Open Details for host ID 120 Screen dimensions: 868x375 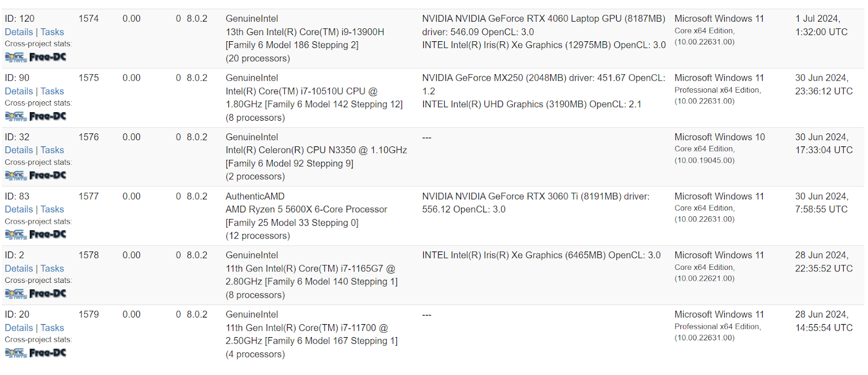[x=19, y=32]
